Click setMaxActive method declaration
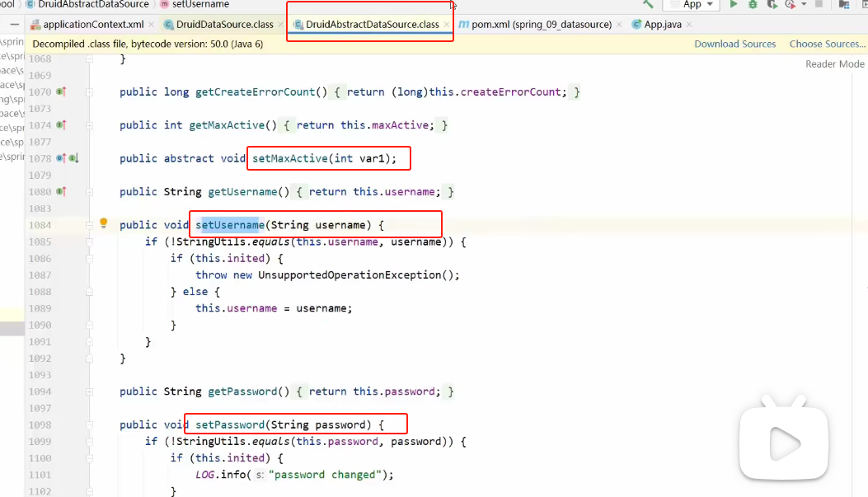Viewport: 868px width, 497px height. pyautogui.click(x=325, y=158)
